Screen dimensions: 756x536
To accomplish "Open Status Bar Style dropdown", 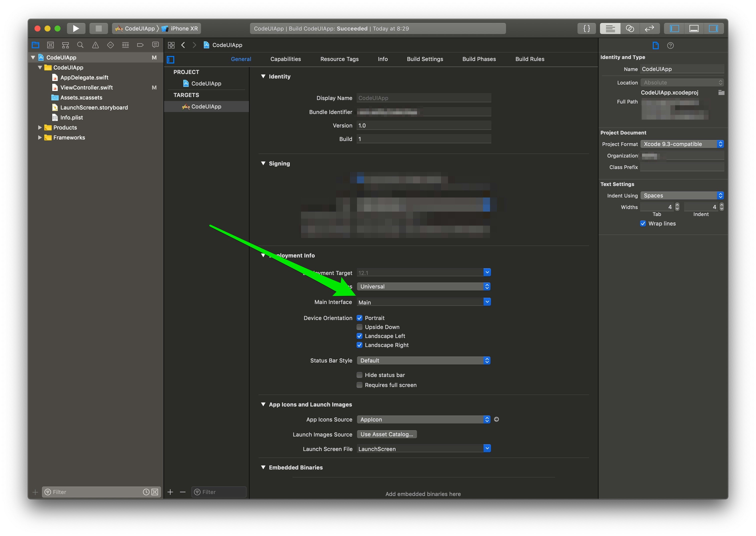I will tap(423, 360).
